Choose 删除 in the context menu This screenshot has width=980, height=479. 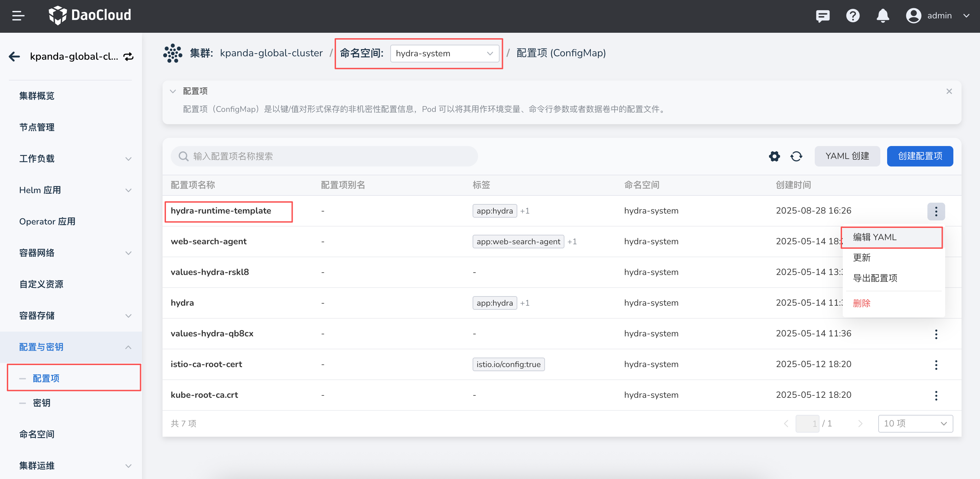point(862,303)
